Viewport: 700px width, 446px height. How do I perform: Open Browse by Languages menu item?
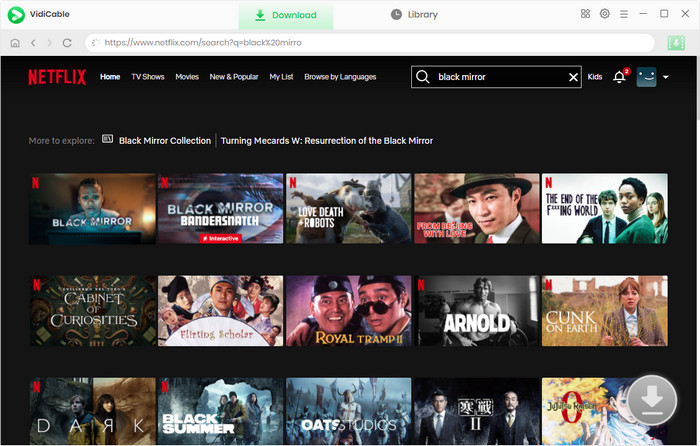(340, 77)
